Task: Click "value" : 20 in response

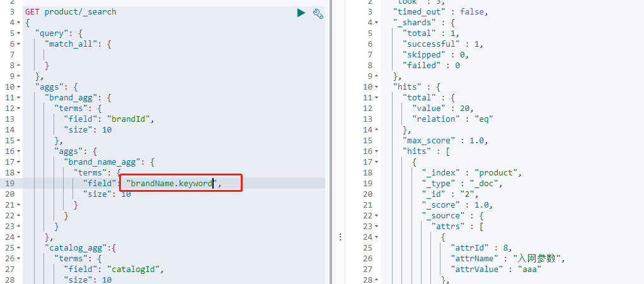Action: 443,109
